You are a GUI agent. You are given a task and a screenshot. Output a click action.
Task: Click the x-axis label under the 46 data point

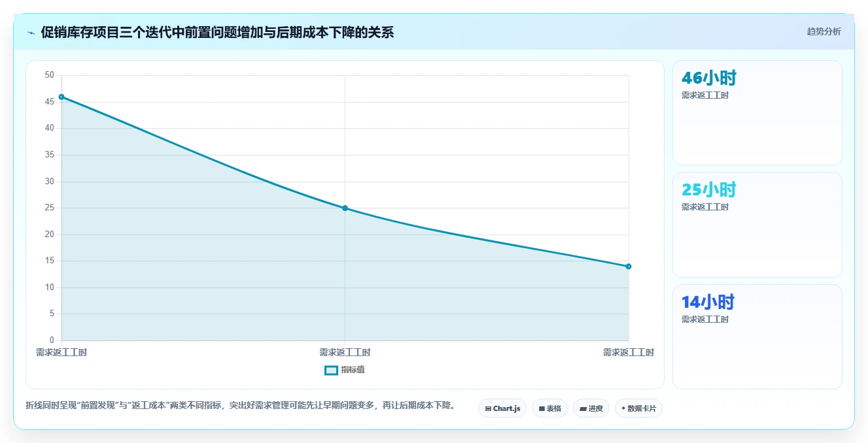(x=61, y=353)
